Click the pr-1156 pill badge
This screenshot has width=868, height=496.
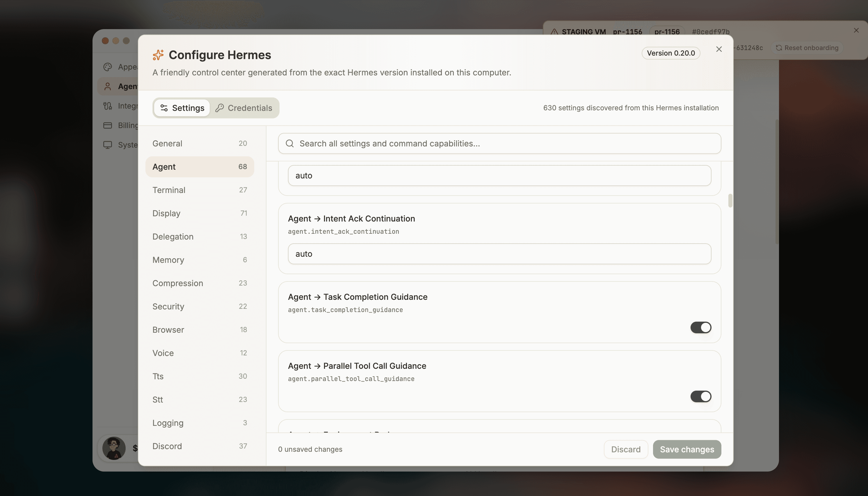tap(667, 32)
